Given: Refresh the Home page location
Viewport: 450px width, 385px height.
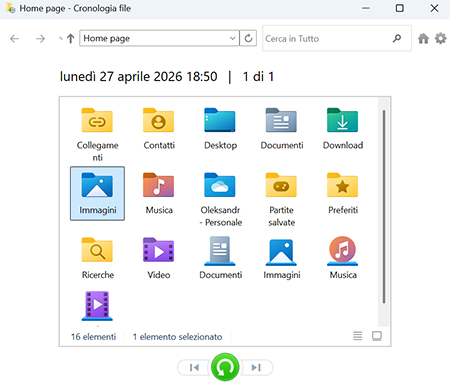Looking at the screenshot, I should coord(248,38).
